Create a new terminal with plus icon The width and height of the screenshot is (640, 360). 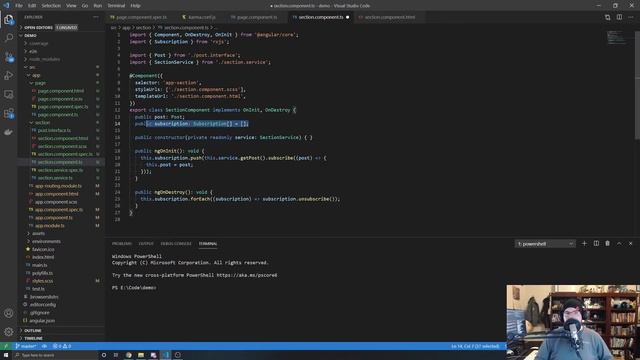[584, 243]
